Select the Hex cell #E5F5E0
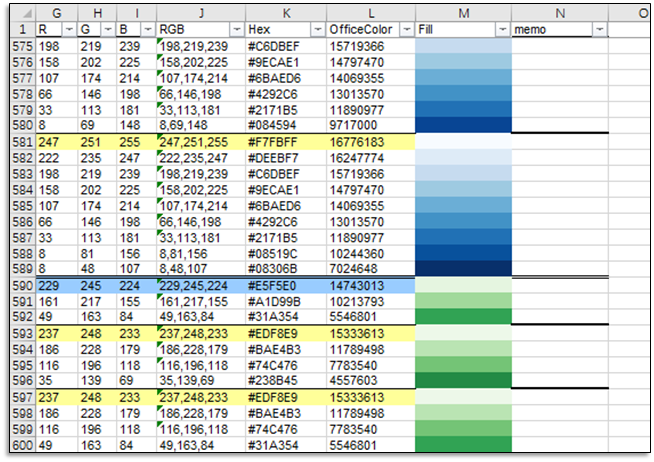The image size is (654, 462). point(286,286)
